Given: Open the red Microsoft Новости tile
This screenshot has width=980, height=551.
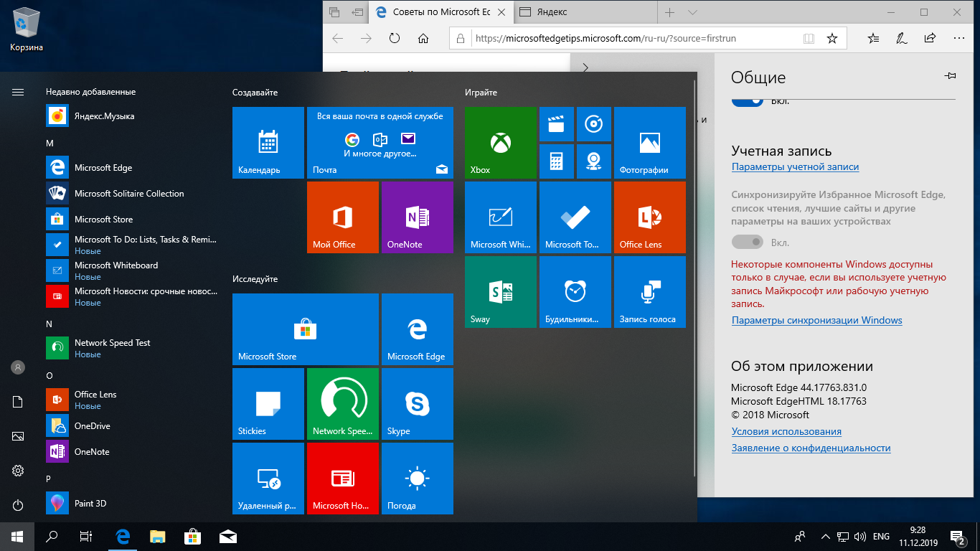Looking at the screenshot, I should [x=343, y=479].
